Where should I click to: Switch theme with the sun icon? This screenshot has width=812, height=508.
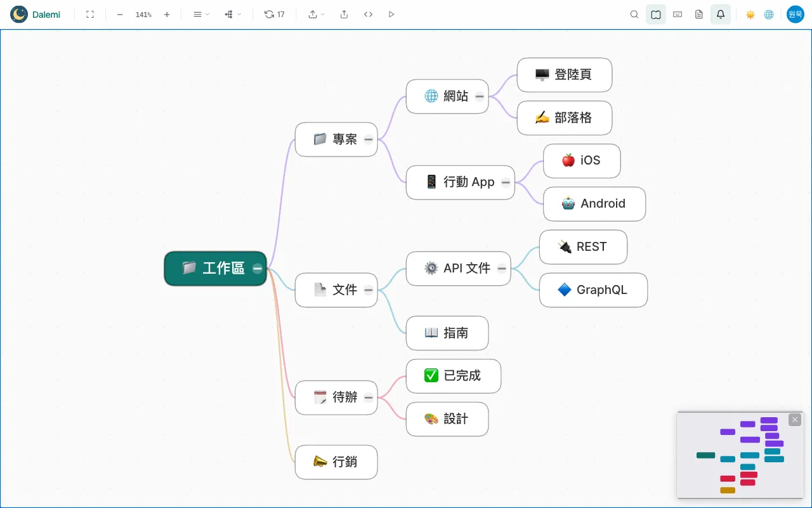pos(750,14)
